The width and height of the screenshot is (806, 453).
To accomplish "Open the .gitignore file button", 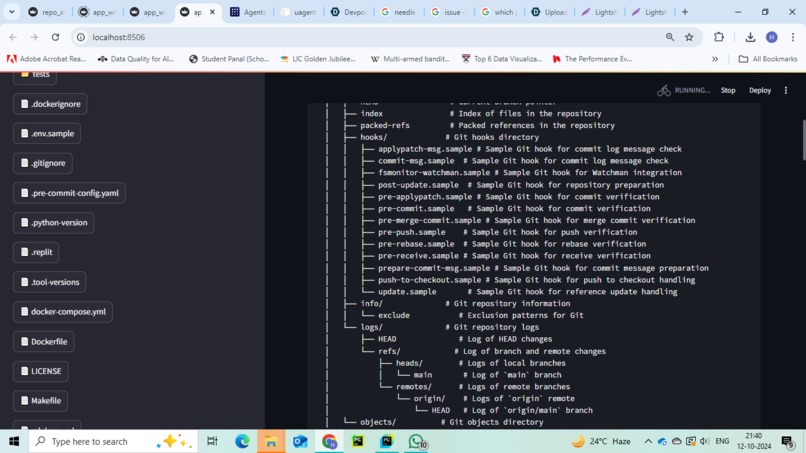I will point(43,163).
